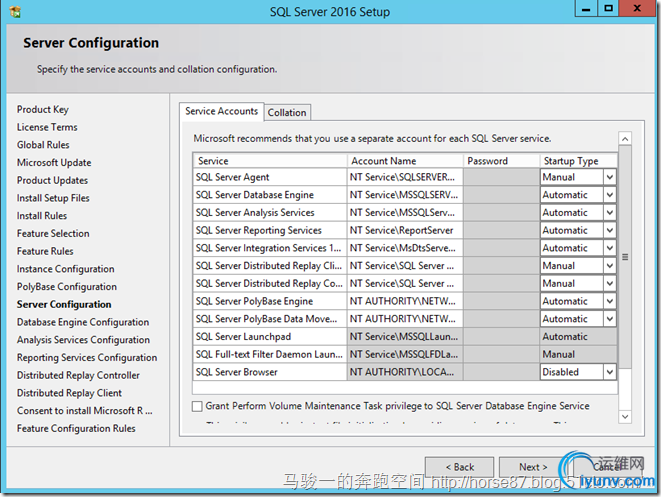Click the Startup Type column header
661x497 pixels.
click(578, 161)
